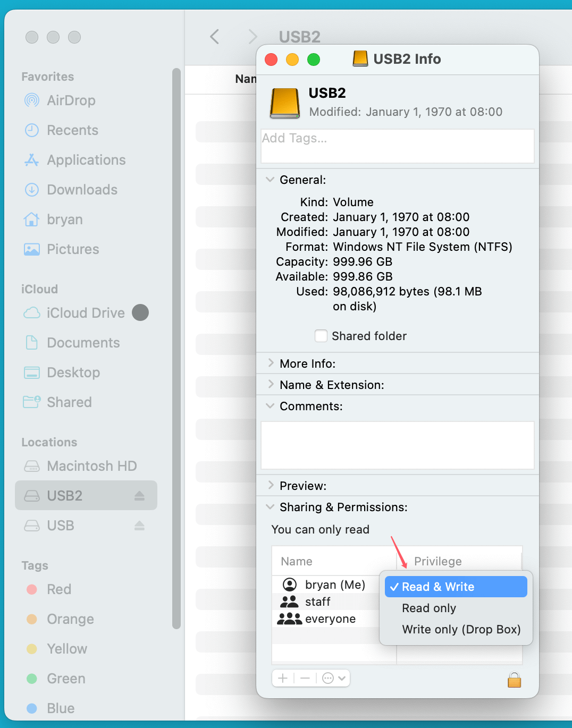572x728 pixels.
Task: Eject the USB2 volume
Action: tap(139, 495)
